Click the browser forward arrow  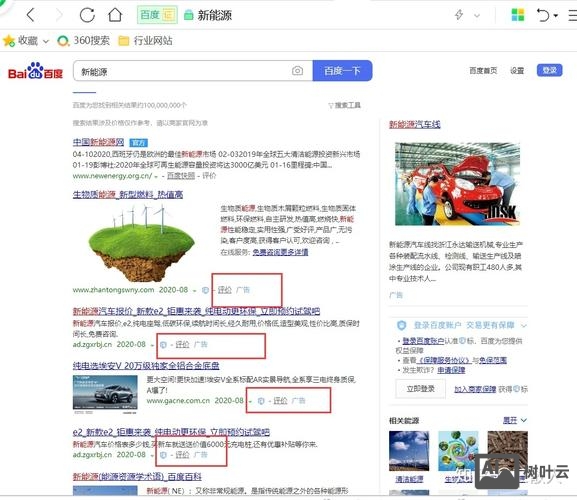tap(59, 15)
